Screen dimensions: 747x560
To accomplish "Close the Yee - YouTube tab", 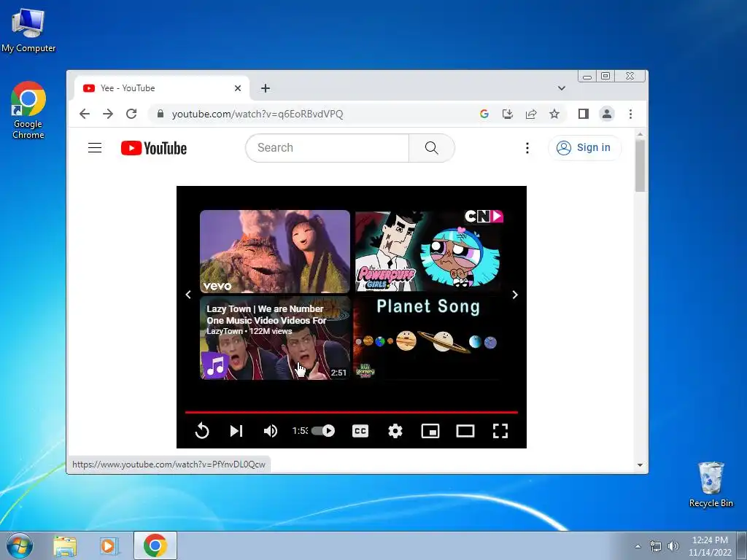I will tap(238, 88).
